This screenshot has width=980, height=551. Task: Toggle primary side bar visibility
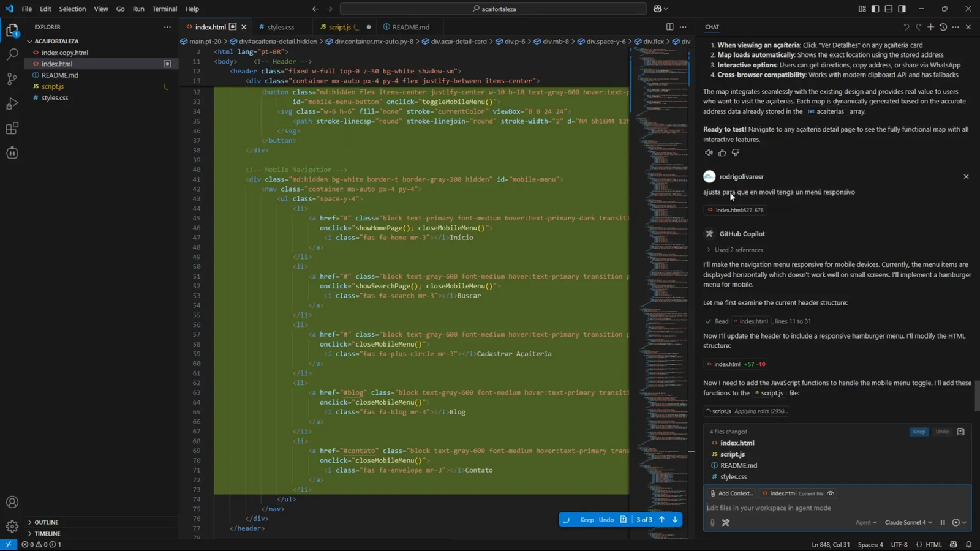point(875,9)
